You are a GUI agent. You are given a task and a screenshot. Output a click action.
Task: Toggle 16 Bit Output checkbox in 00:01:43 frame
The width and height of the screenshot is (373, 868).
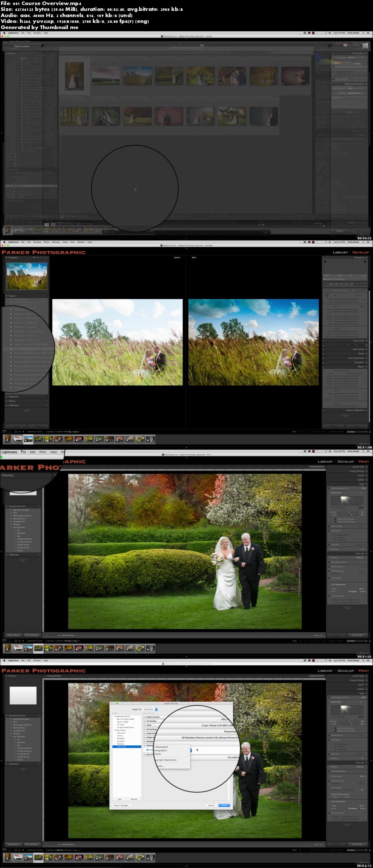tap(329, 578)
